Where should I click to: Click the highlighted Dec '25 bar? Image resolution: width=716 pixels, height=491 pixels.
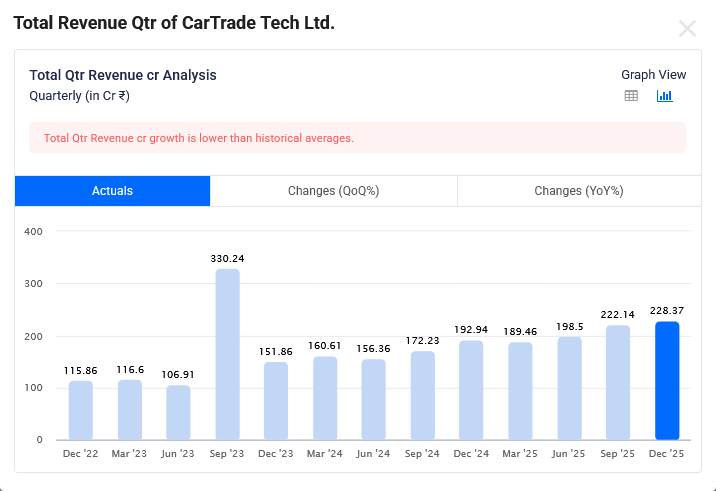tap(667, 381)
